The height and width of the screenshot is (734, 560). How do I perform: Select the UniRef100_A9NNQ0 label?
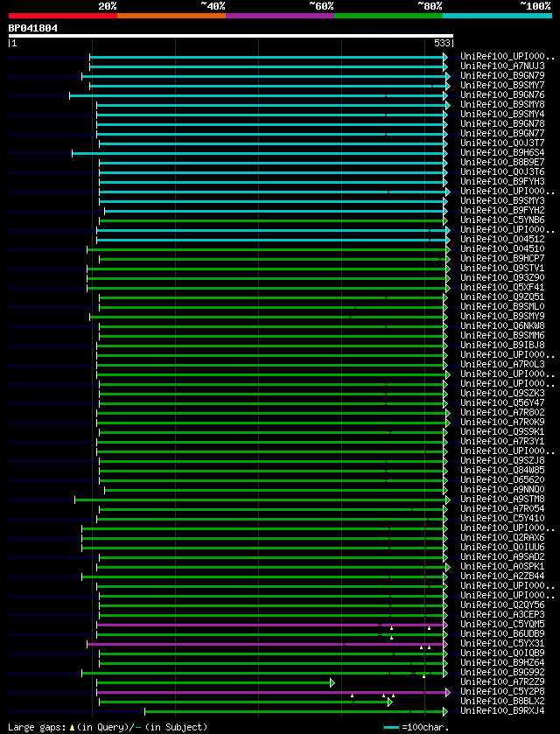502,489
